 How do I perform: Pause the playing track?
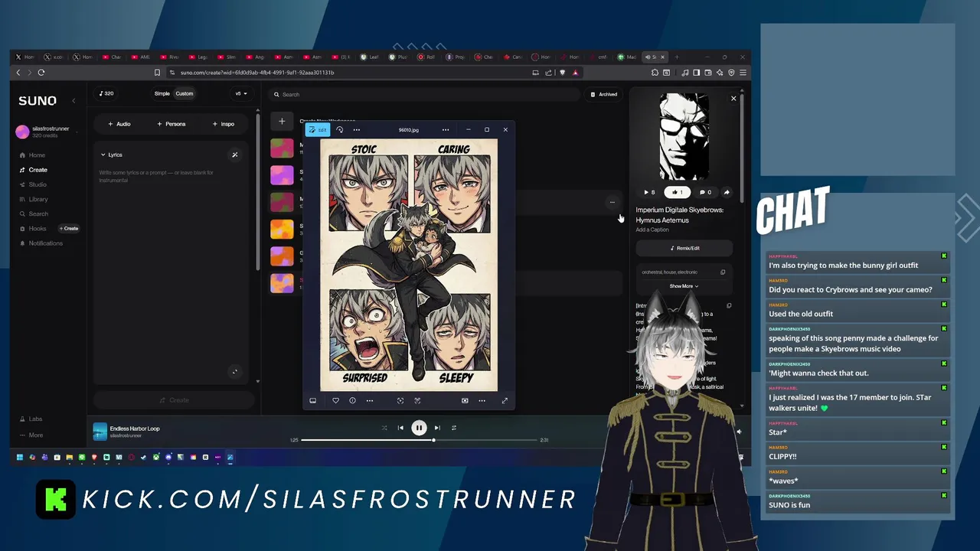coord(419,428)
